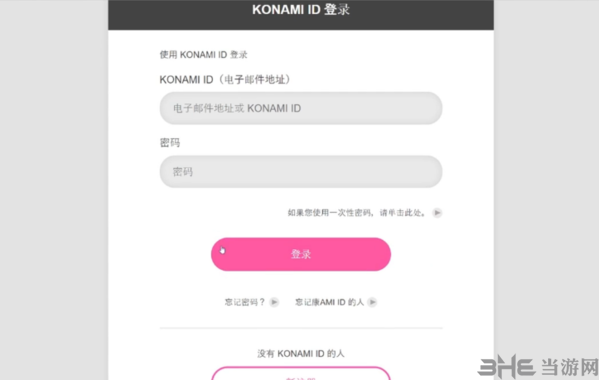The height and width of the screenshot is (380, 599).
Task: Click the pink 登录 button
Action: 301,254
